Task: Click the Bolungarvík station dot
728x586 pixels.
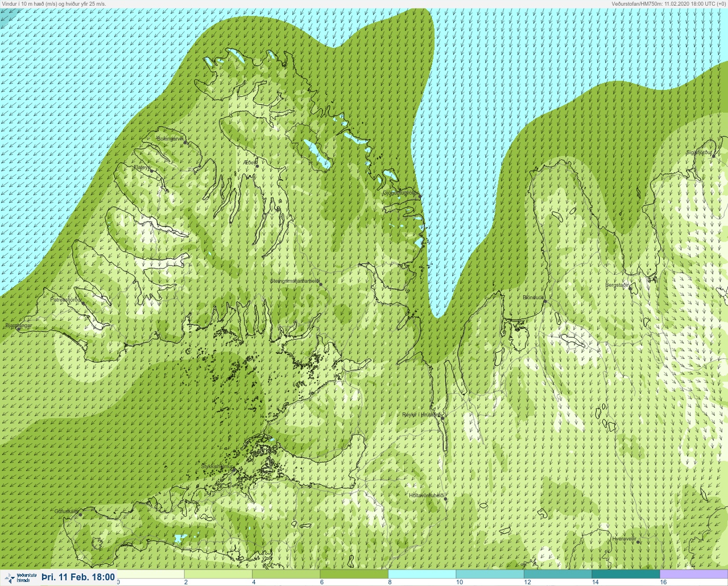Action: tap(185, 142)
